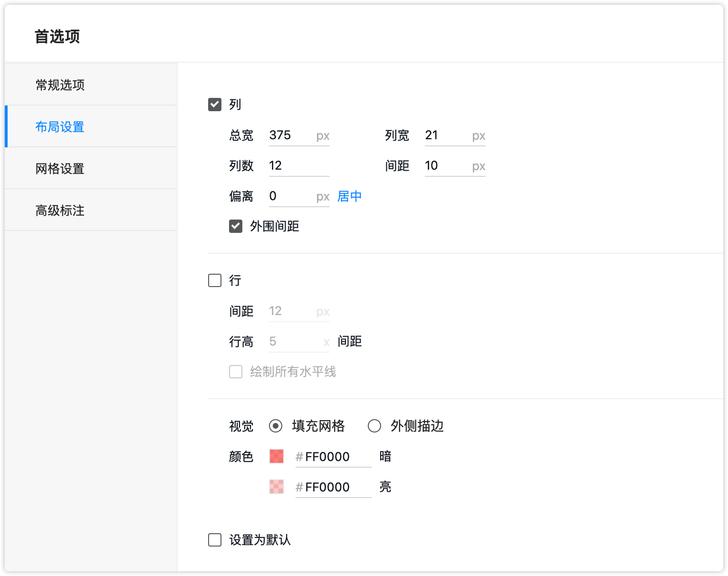Focus the 总宽 field showing 375
This screenshot has height=576, width=728.
click(x=291, y=135)
